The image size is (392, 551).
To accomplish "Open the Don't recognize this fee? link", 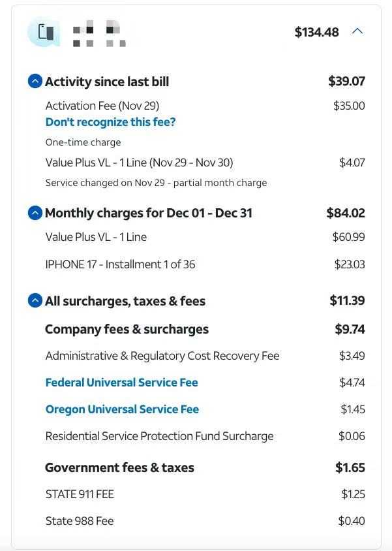I will pos(110,122).
